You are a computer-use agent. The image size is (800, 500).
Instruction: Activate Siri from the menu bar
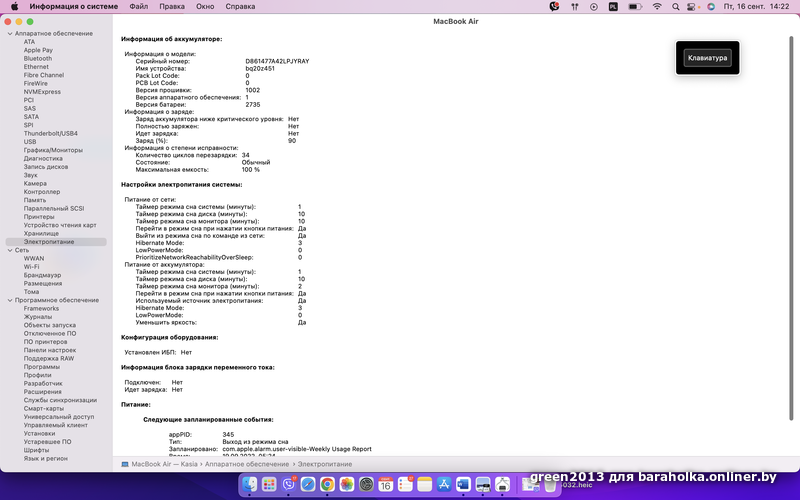[711, 7]
